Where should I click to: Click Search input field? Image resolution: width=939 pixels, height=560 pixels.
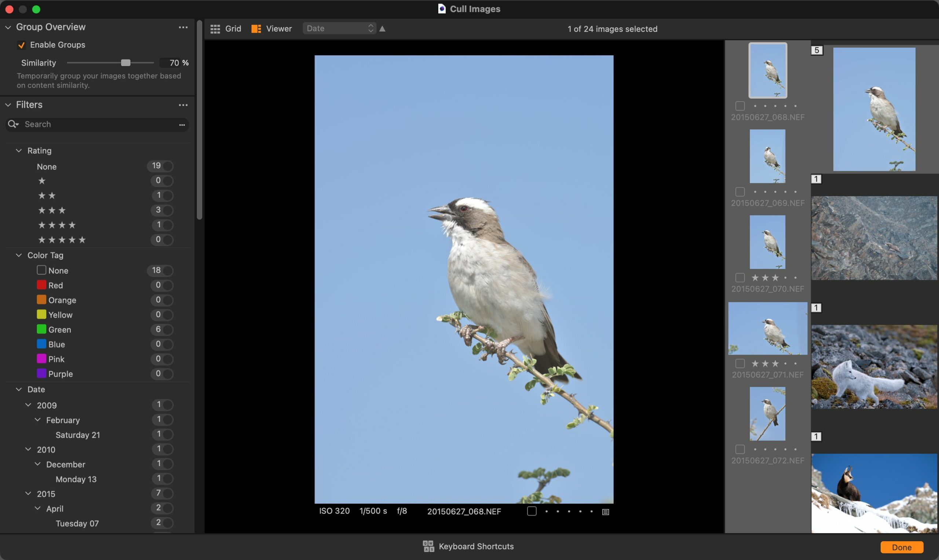[x=98, y=123]
